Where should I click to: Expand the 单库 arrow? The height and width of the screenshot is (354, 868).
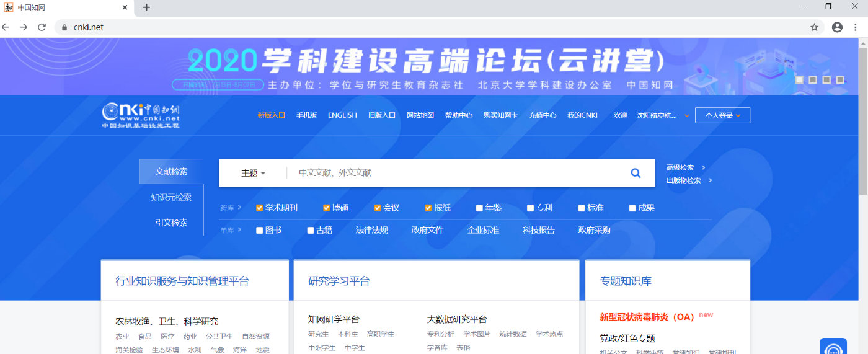(x=239, y=231)
